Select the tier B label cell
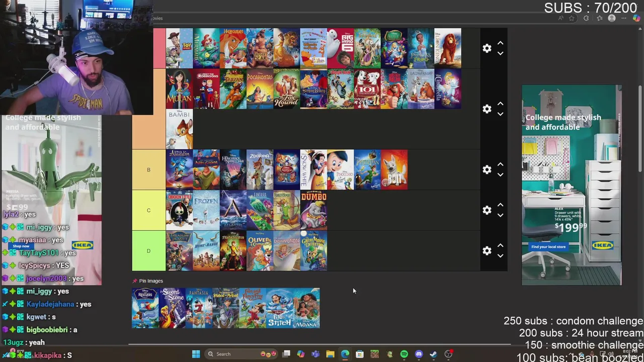 point(148,169)
